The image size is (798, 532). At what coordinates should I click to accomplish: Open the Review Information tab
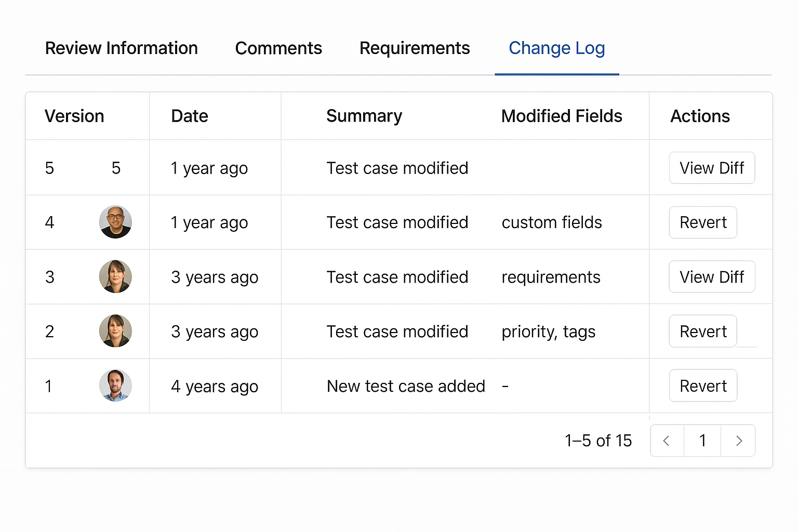(x=122, y=48)
